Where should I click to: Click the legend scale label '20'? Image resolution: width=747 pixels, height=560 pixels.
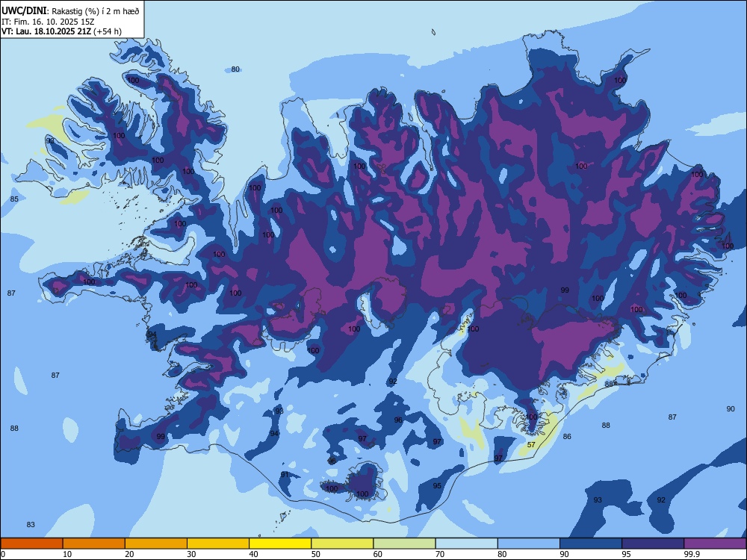coord(129,554)
